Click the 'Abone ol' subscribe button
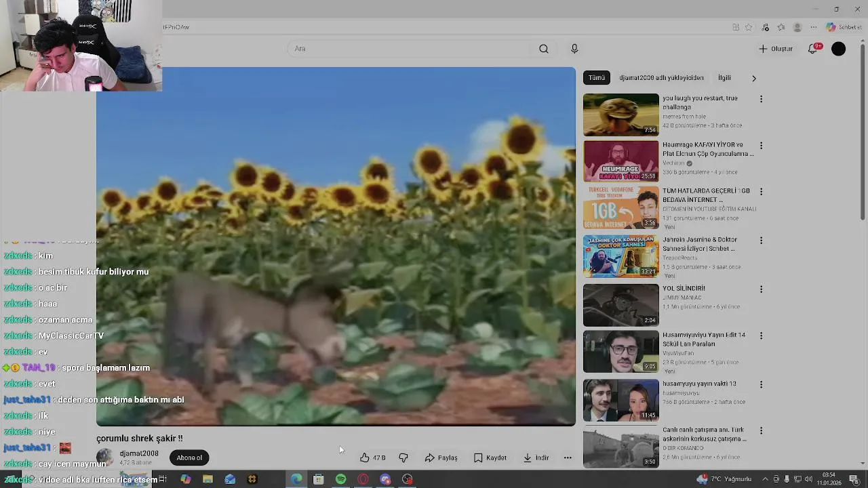 click(x=189, y=457)
